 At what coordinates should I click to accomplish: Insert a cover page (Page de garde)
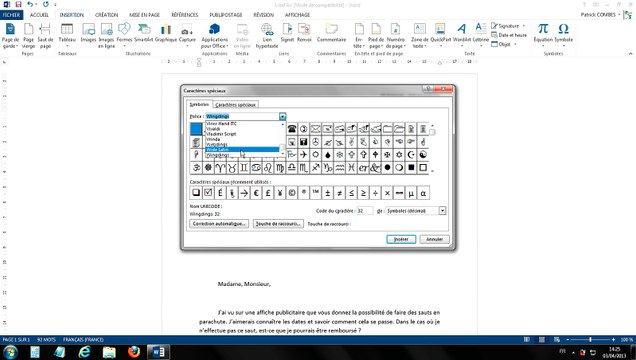point(10,35)
